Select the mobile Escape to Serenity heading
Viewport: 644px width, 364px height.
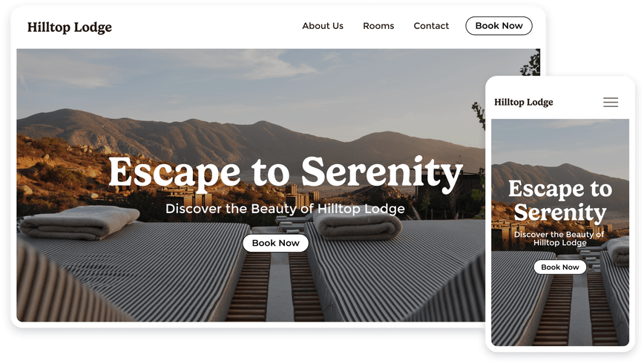pos(560,201)
